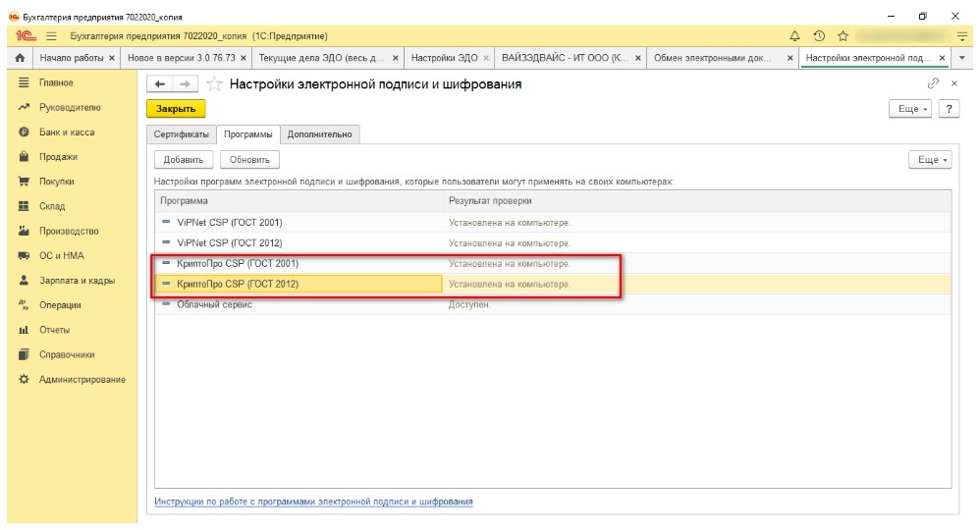Click Результат проверки column header
This screenshot has height=530, width=980.
pos(697,201)
